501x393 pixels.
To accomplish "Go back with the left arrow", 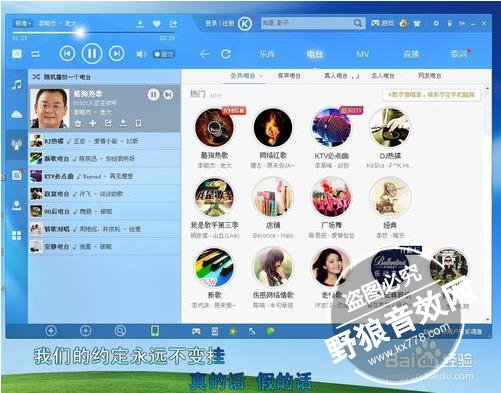I will coord(204,54).
